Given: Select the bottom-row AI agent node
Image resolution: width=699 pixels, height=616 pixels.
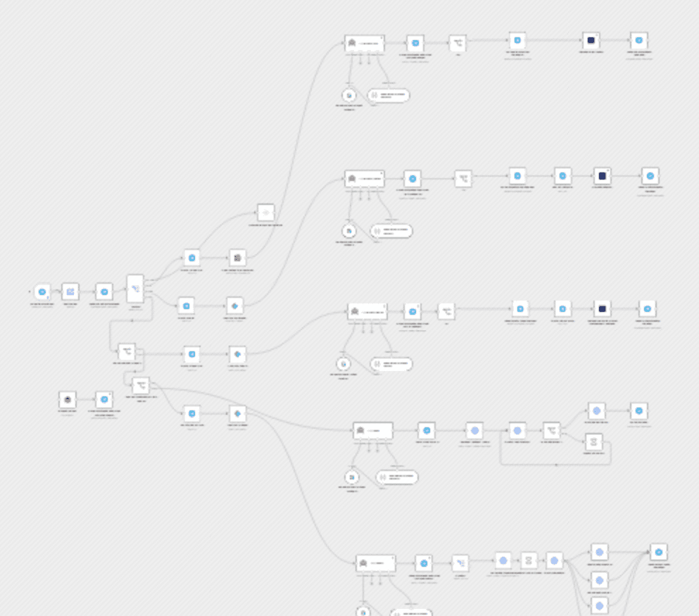Looking at the screenshot, I should click(376, 563).
